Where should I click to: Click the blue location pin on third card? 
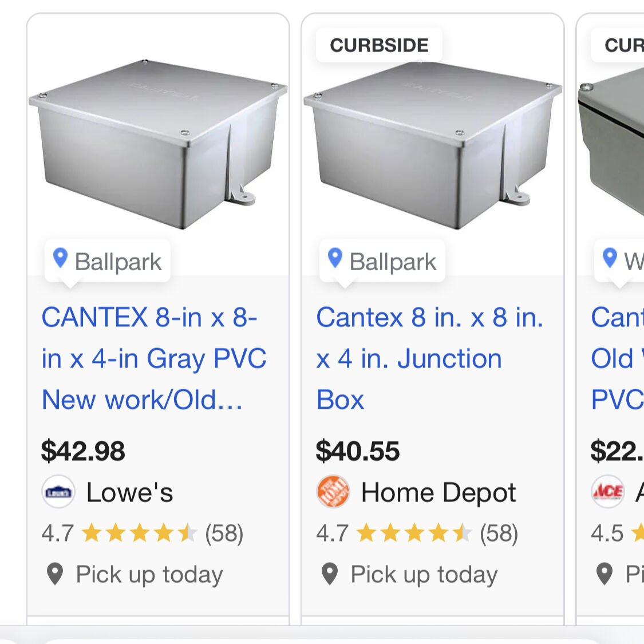click(x=610, y=259)
